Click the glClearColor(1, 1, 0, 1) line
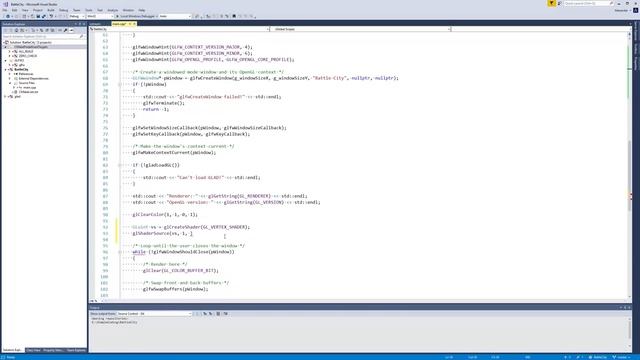 (165, 215)
